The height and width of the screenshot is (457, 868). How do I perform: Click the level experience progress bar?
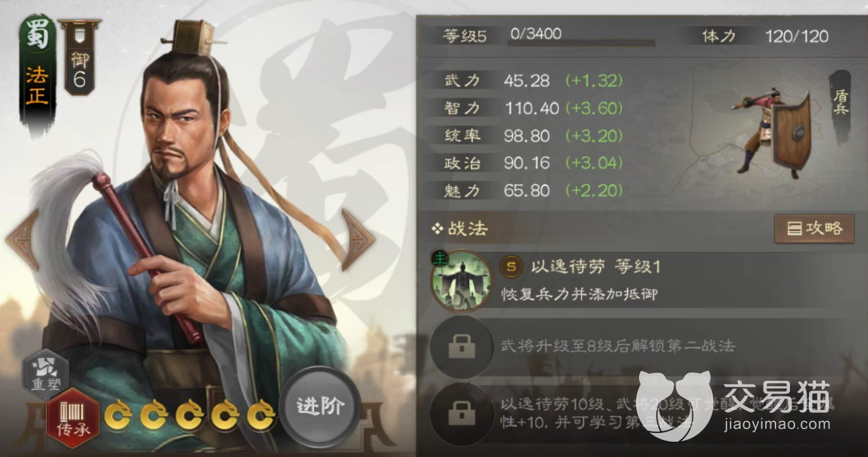pyautogui.click(x=581, y=43)
